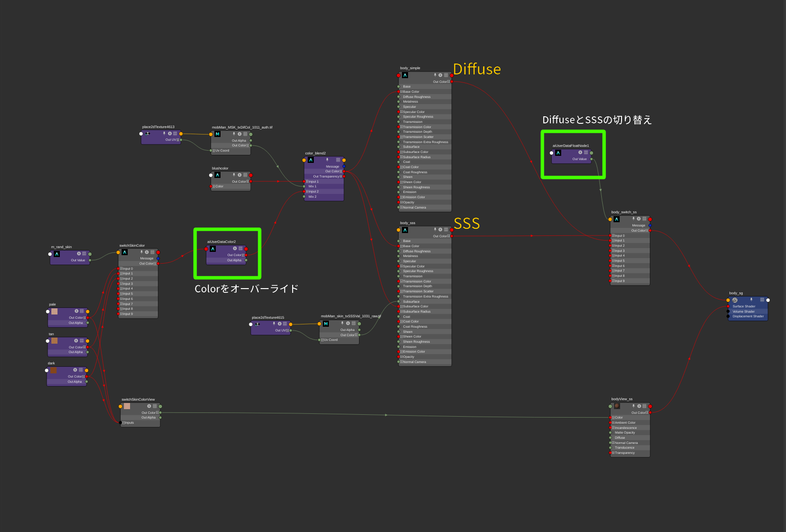Toggle the solo button on blushcolor node

click(239, 175)
